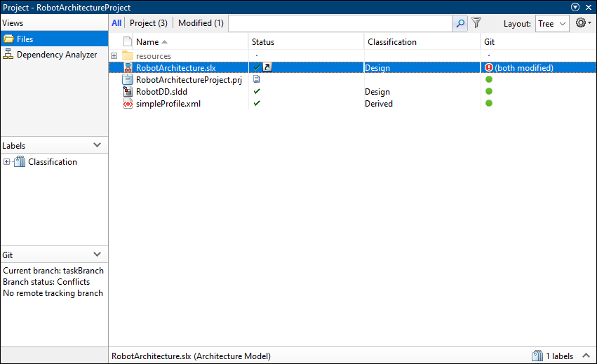Click the file search input field
Screen dimensions: 597x364
coord(340,23)
